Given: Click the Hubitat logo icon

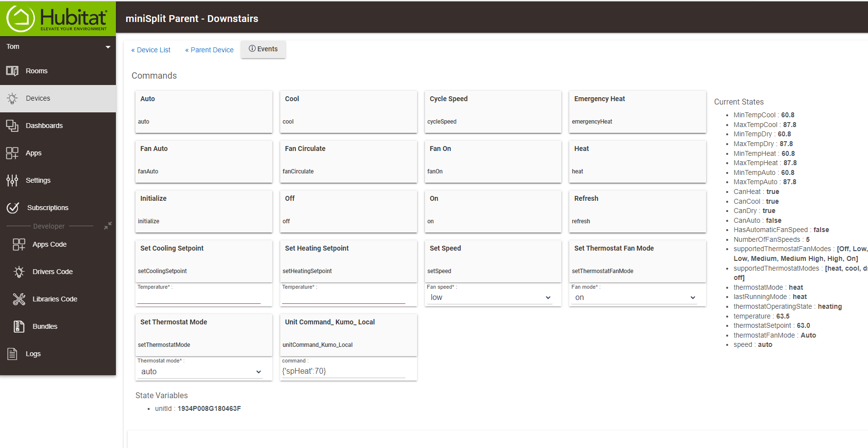Looking at the screenshot, I should point(21,19).
